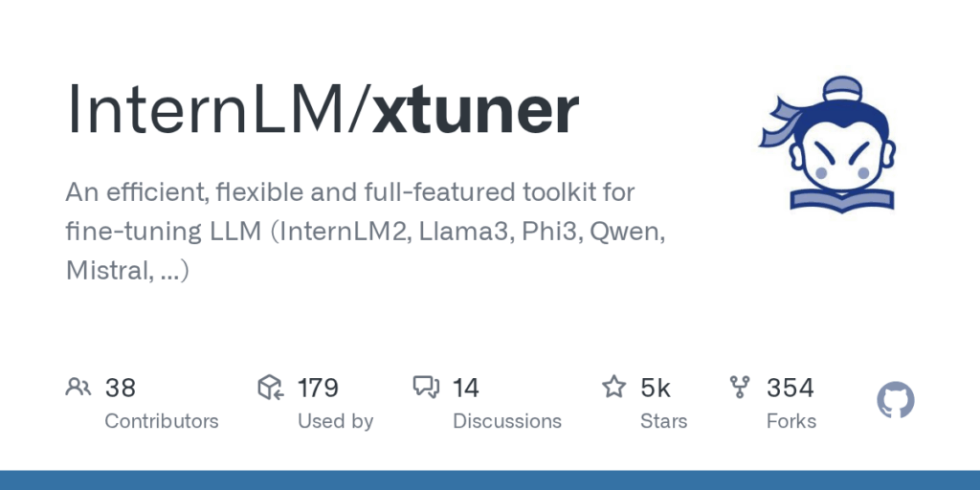Select the 38 contributors count
Screen dimensions: 980x490
[120, 389]
